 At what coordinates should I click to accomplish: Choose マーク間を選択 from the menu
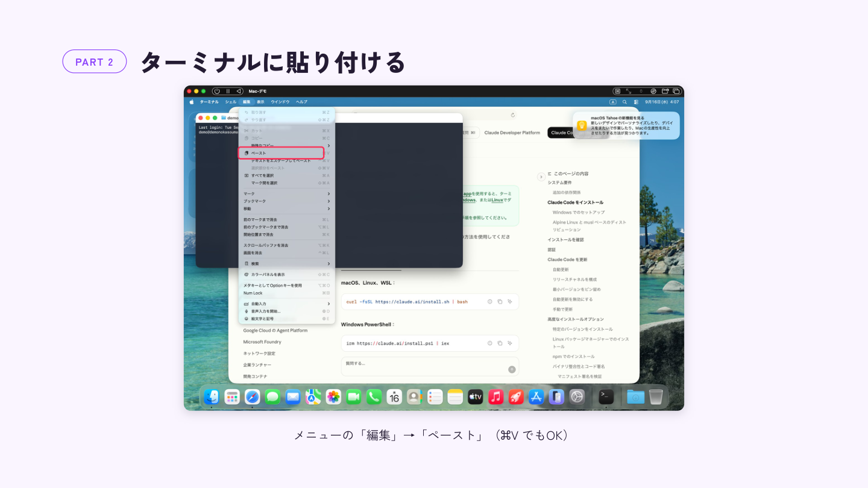[287, 183]
